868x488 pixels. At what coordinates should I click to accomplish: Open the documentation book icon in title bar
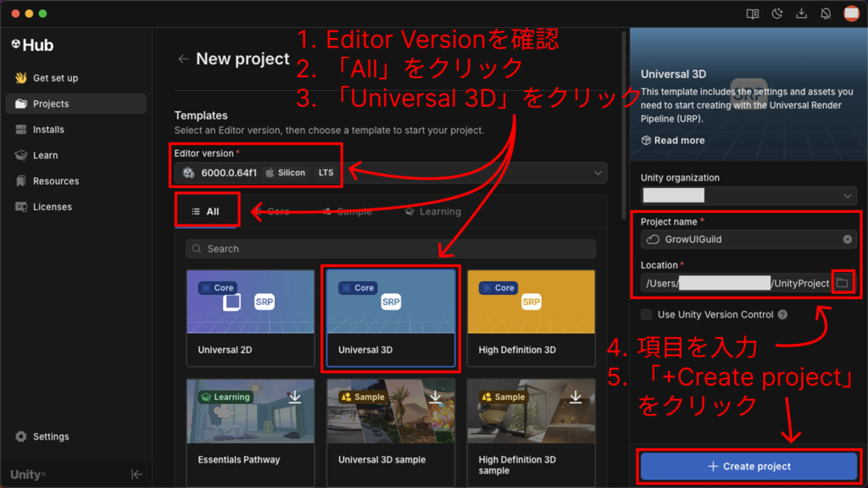(x=752, y=14)
